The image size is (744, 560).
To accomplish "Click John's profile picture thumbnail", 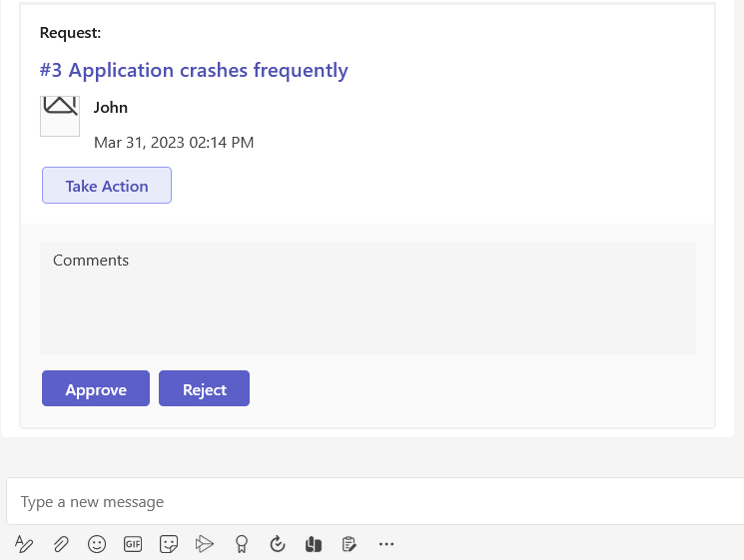I will (60, 116).
